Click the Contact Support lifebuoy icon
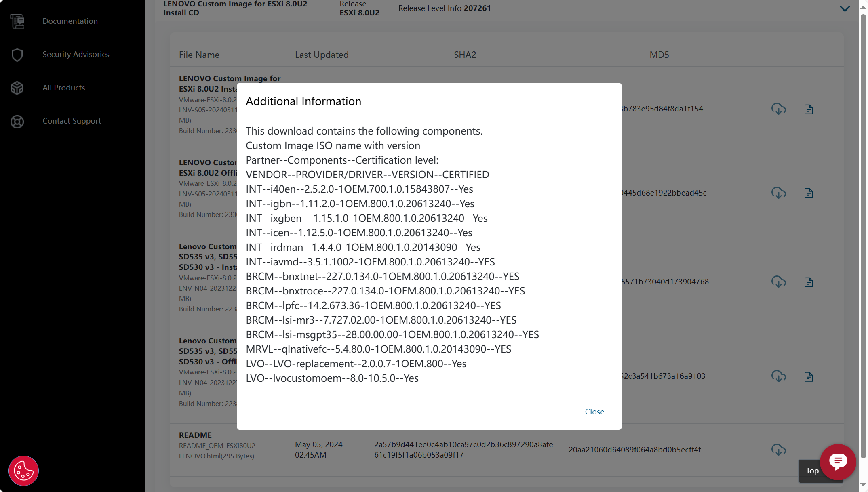 click(x=17, y=121)
